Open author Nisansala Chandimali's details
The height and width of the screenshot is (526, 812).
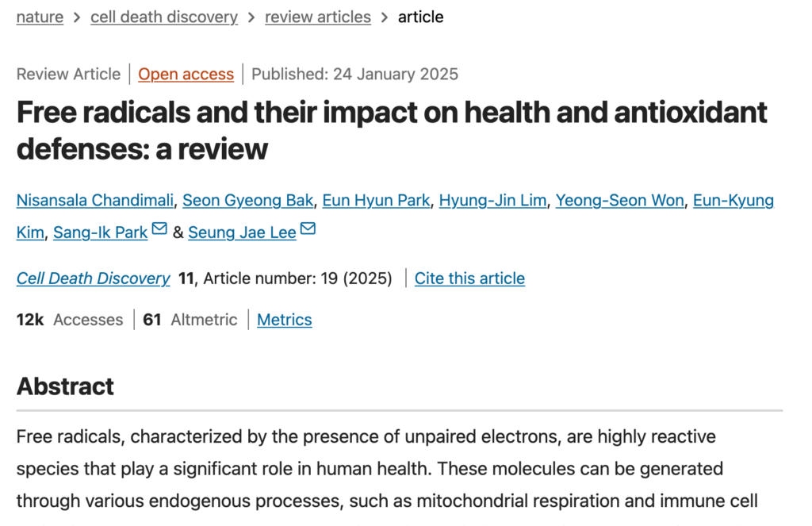94,200
